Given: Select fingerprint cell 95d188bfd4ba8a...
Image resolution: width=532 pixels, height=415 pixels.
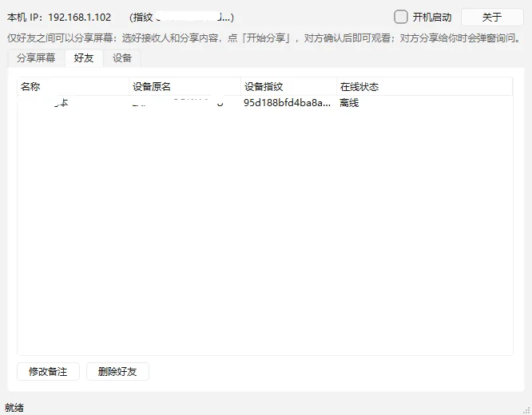Looking at the screenshot, I should (x=287, y=103).
